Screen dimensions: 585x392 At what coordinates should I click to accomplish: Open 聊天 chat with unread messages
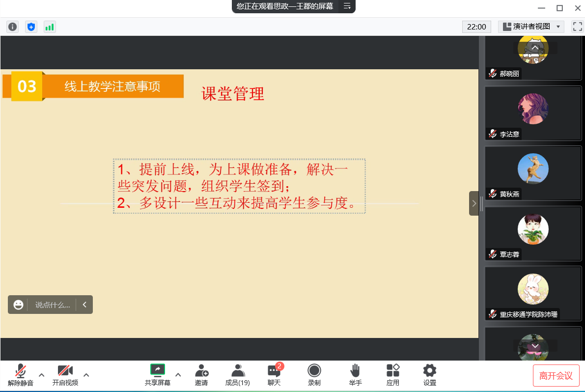(x=274, y=375)
